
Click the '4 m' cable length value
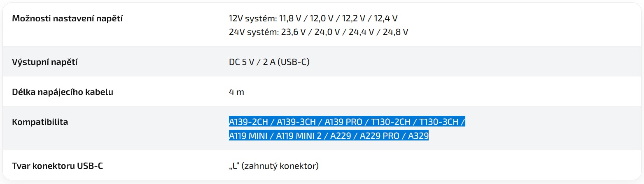pyautogui.click(x=236, y=92)
